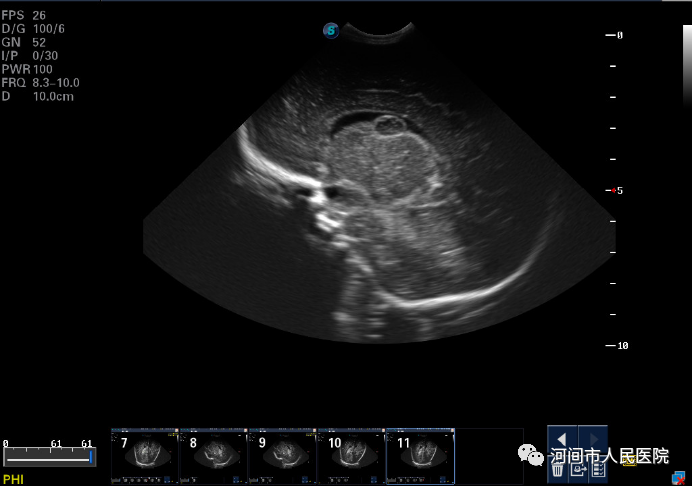Open the checklist report icon
This screenshot has width=692, height=487.
[596, 467]
